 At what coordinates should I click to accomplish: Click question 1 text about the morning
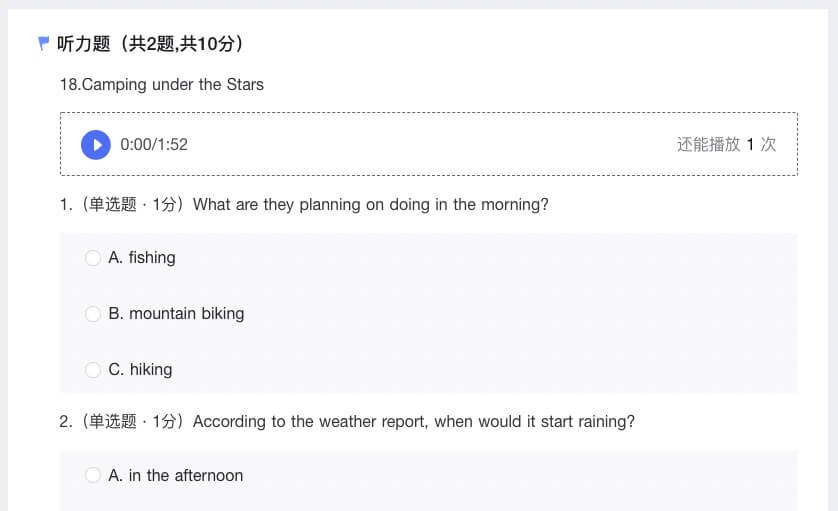click(371, 205)
